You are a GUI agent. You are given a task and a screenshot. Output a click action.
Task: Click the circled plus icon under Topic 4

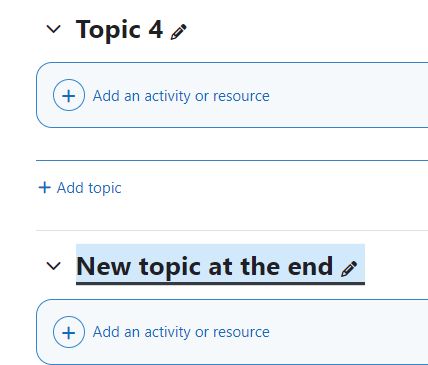(x=69, y=95)
